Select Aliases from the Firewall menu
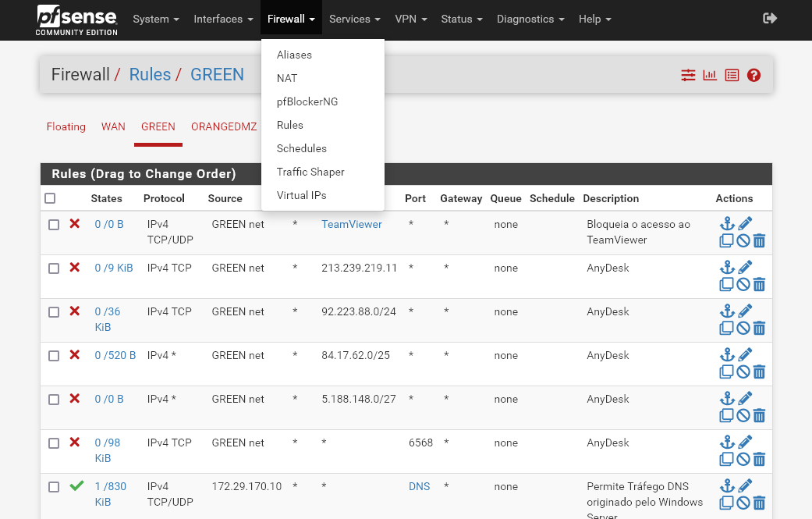 [x=293, y=55]
